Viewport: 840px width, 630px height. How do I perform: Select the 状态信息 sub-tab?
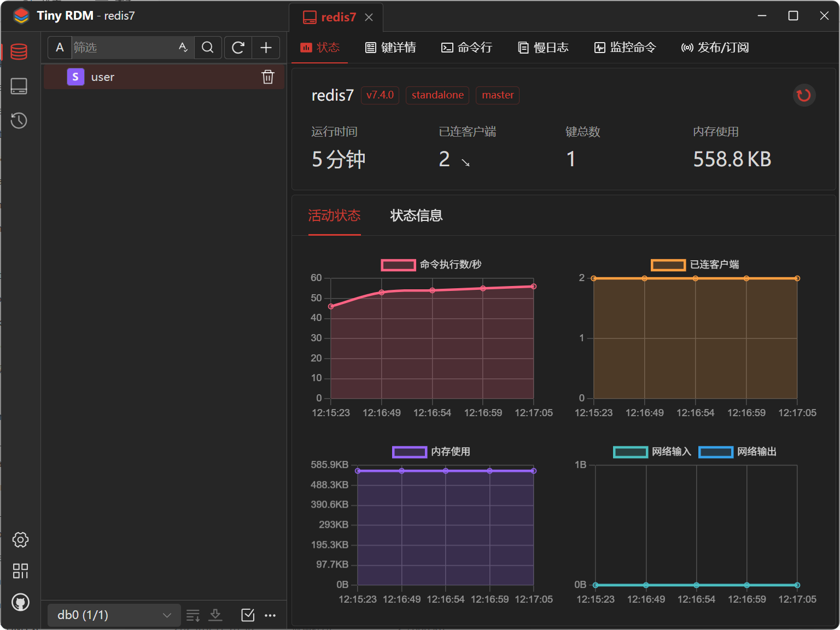pyautogui.click(x=416, y=215)
